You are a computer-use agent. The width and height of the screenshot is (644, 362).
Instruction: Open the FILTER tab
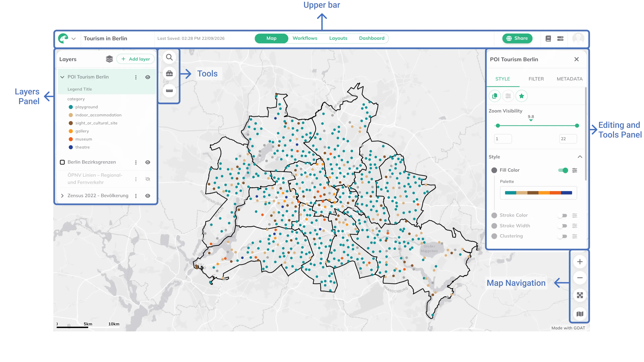tap(536, 79)
